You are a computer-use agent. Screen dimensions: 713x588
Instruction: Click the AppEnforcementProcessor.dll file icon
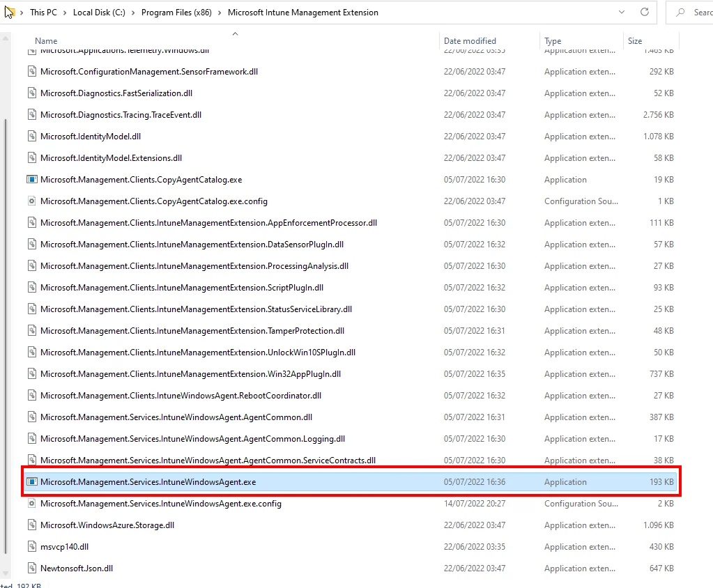point(32,223)
